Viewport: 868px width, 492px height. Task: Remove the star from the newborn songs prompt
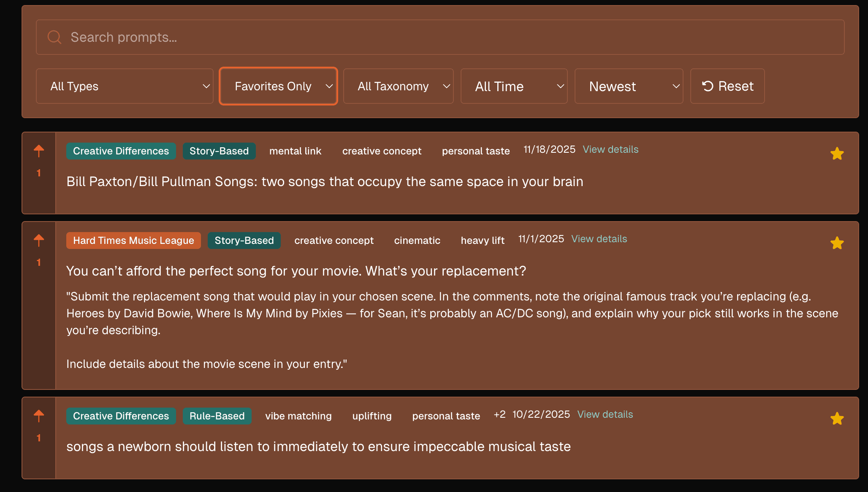point(836,419)
